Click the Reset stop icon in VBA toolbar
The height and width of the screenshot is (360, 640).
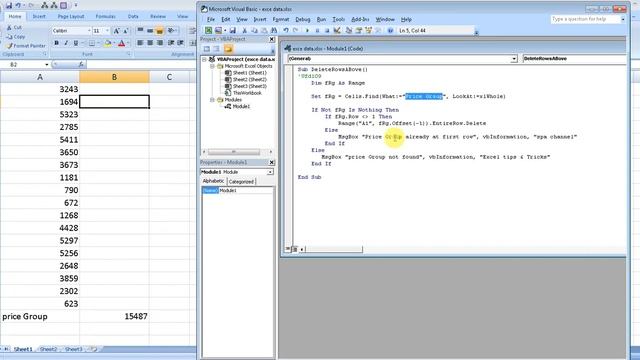click(327, 30)
